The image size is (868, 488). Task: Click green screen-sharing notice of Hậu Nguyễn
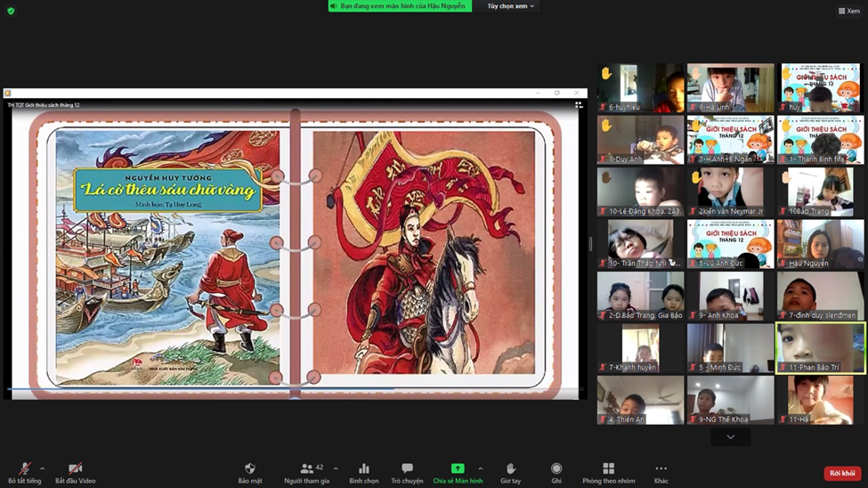click(400, 6)
